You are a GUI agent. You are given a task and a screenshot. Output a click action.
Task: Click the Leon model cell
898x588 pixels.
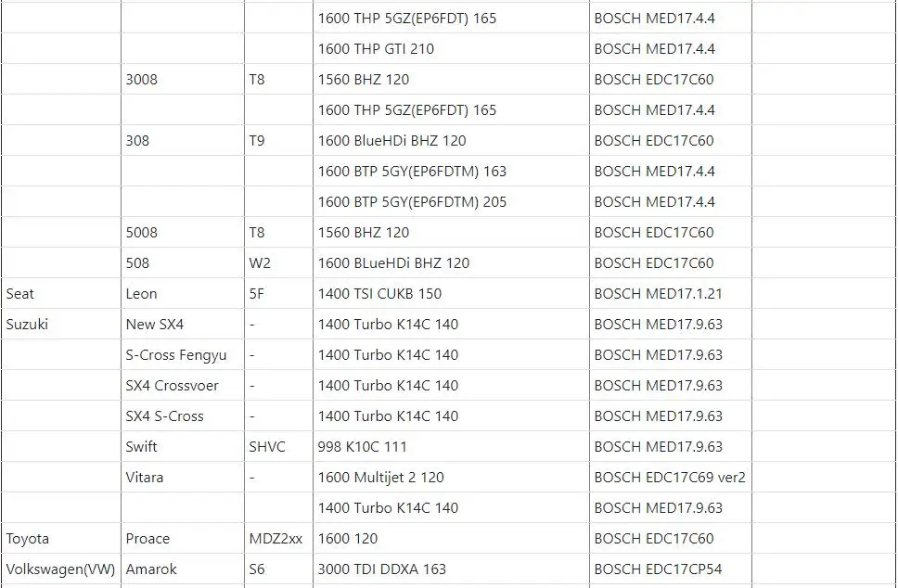tap(183, 294)
